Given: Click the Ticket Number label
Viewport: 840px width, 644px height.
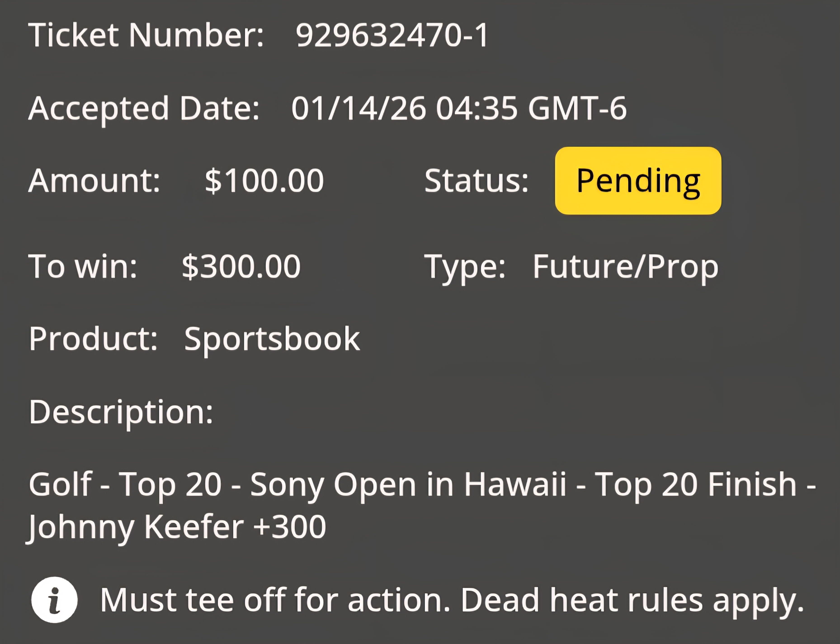Looking at the screenshot, I should pos(146,35).
